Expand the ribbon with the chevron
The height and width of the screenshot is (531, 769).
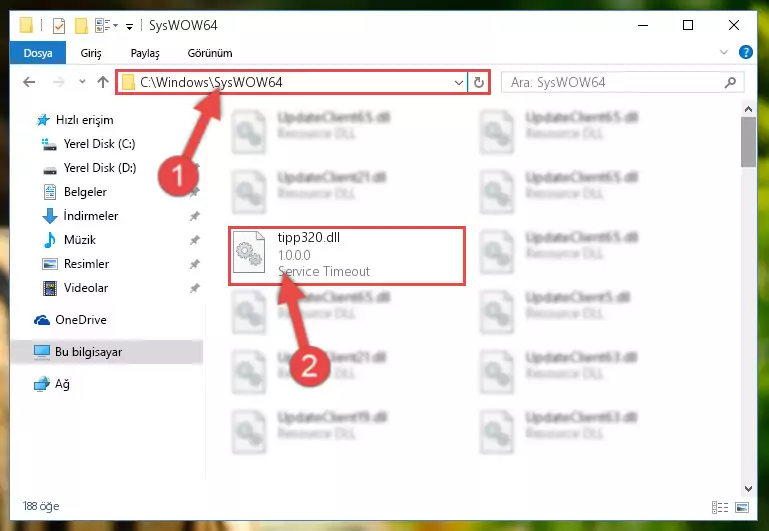(x=723, y=52)
